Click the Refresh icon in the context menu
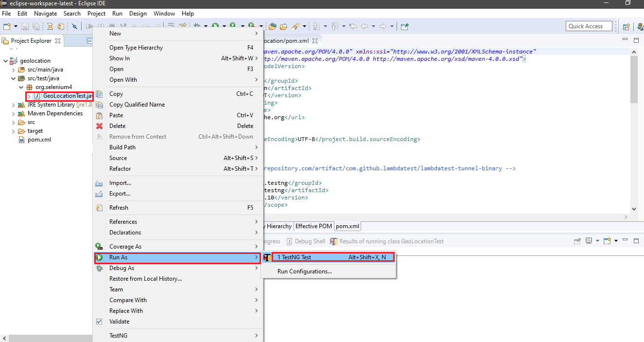The height and width of the screenshot is (342, 644). 99,207
